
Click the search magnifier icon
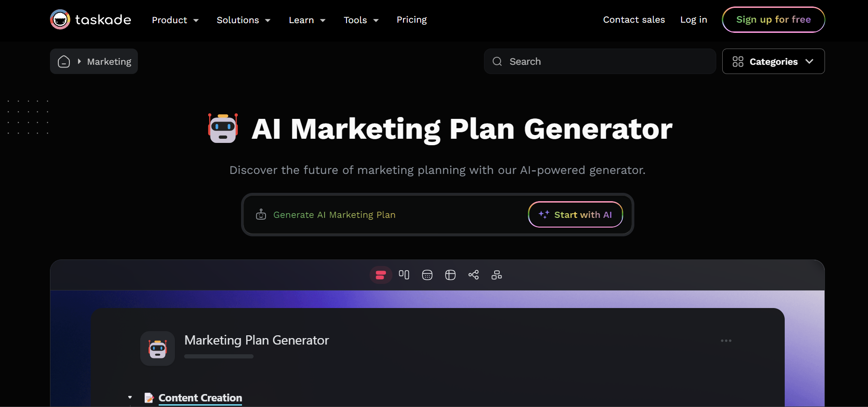point(497,62)
